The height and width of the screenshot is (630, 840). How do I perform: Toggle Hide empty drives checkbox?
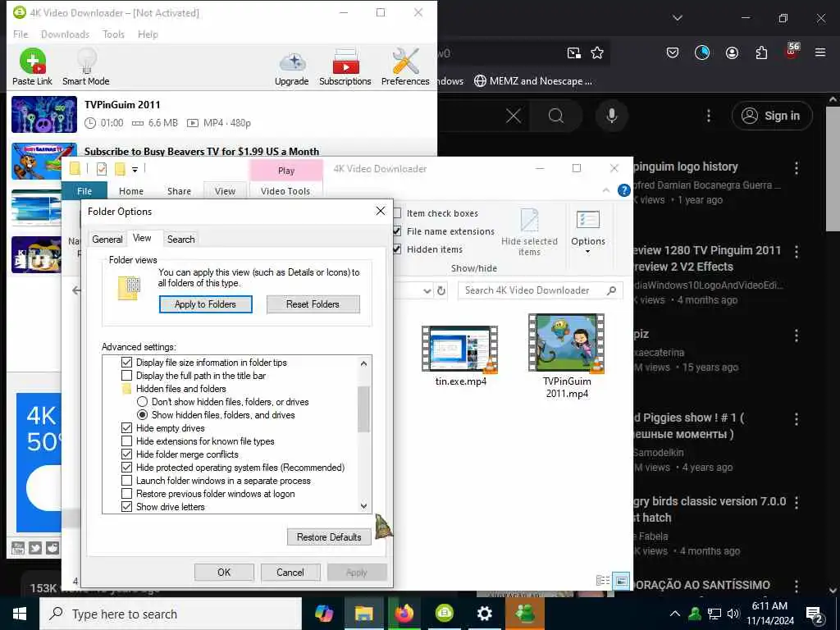[126, 428]
